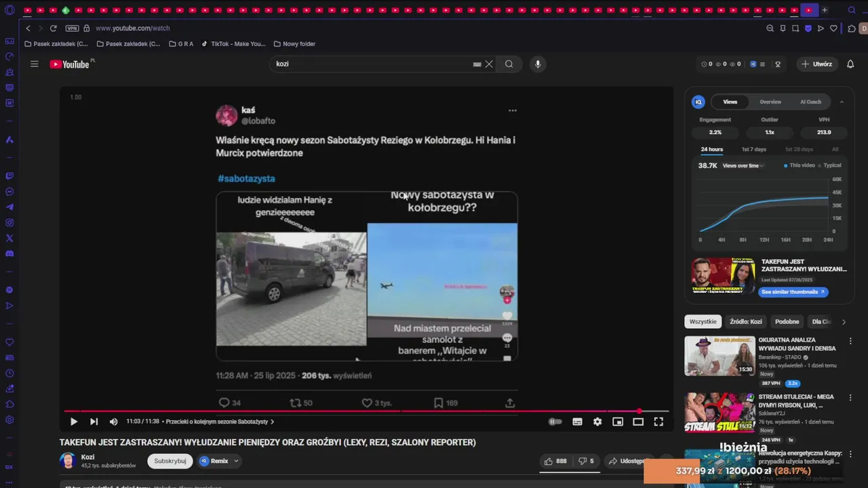
Task: Select the Podobne filter chip
Action: (x=787, y=321)
